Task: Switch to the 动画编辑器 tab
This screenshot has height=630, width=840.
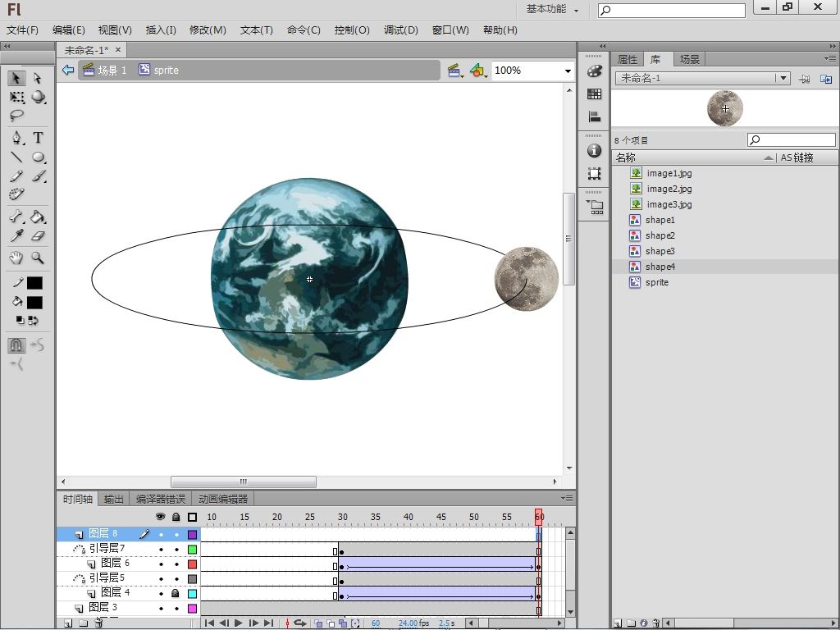Action: point(223,499)
